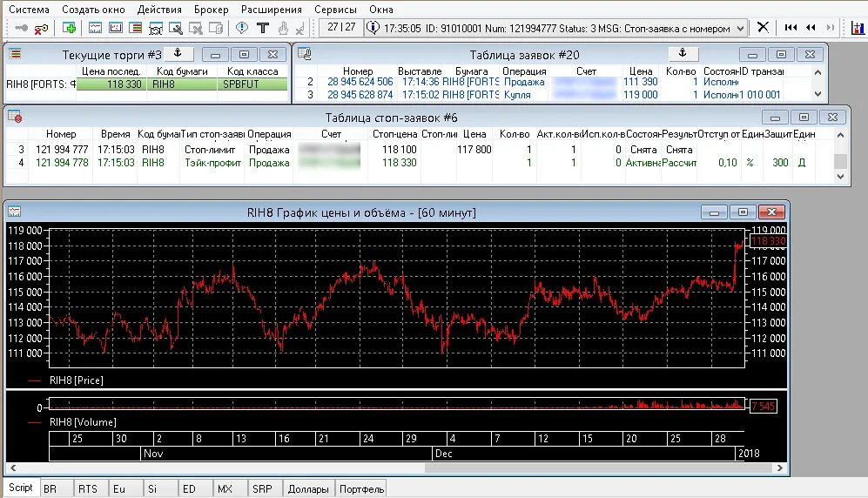The height and width of the screenshot is (498, 868).
Task: Click the Тип стоп-заявки column header
Action: pos(213,134)
